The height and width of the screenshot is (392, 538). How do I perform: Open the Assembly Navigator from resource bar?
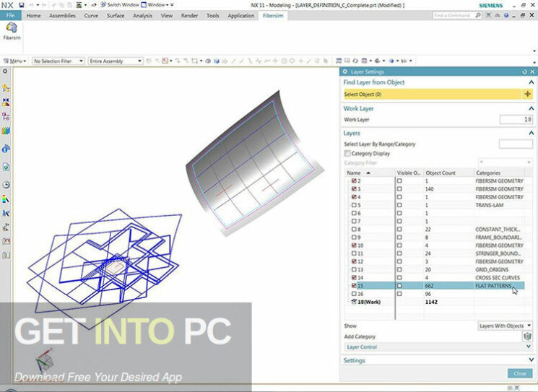(x=6, y=88)
